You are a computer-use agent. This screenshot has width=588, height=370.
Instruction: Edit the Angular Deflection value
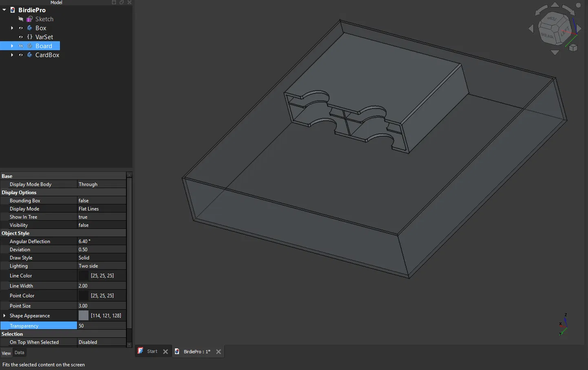coord(102,241)
